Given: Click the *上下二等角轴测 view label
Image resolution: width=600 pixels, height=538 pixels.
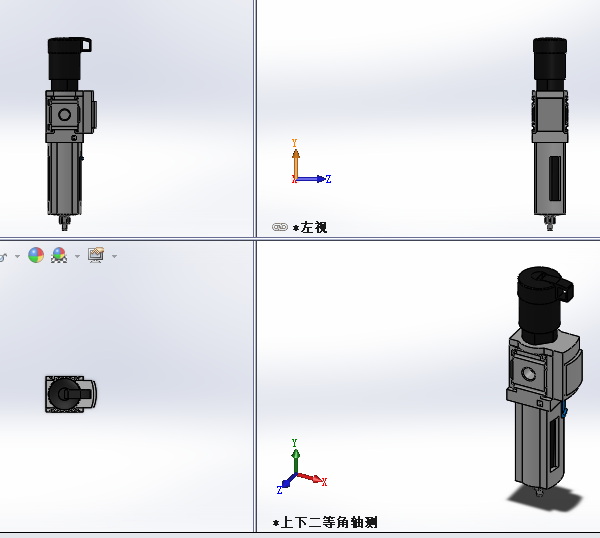Looking at the screenshot, I should point(325,522).
